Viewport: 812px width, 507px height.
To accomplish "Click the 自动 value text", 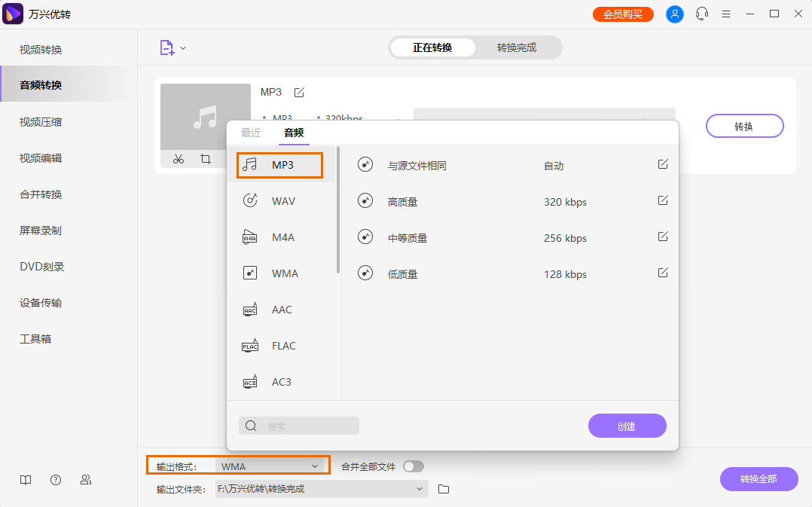I will [554, 166].
